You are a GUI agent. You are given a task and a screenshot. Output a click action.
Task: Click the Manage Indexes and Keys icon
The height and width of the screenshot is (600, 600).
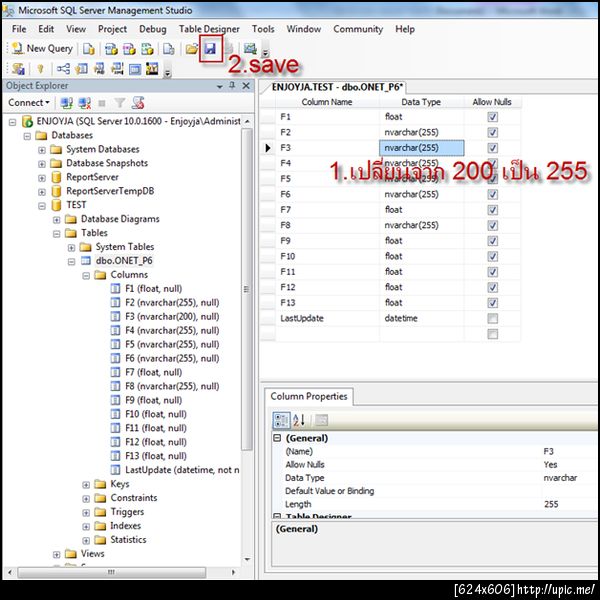[x=81, y=69]
